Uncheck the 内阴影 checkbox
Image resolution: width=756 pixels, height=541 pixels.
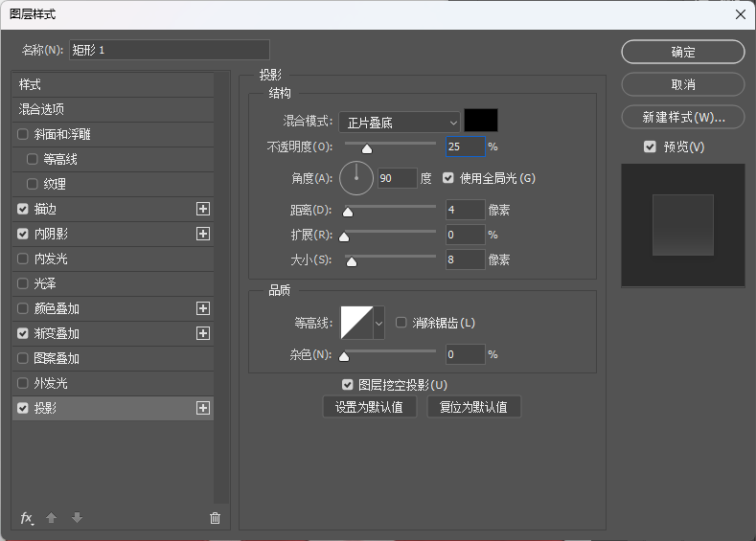[23, 235]
